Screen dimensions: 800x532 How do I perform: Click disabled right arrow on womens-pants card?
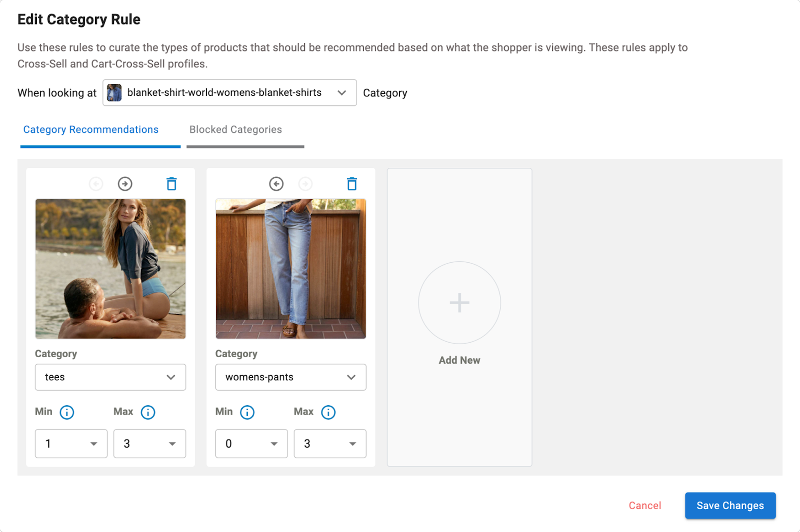coord(305,184)
